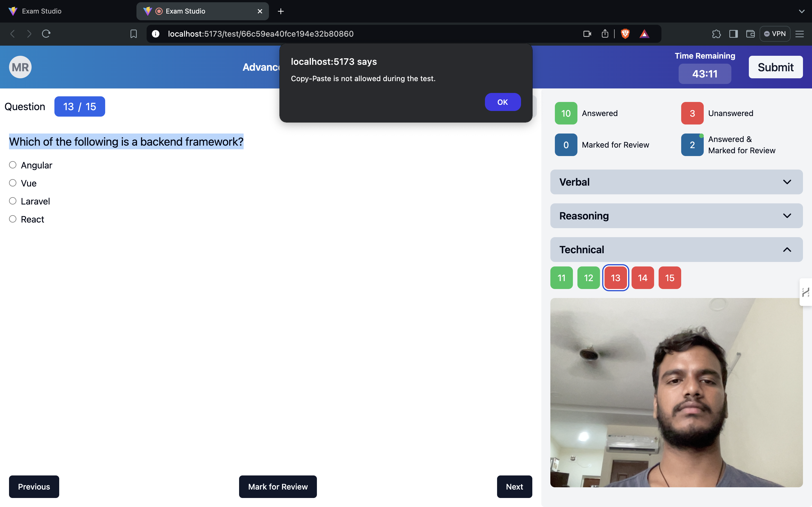Click OK to dismiss copy-paste warning
The height and width of the screenshot is (507, 812).
[x=502, y=102]
